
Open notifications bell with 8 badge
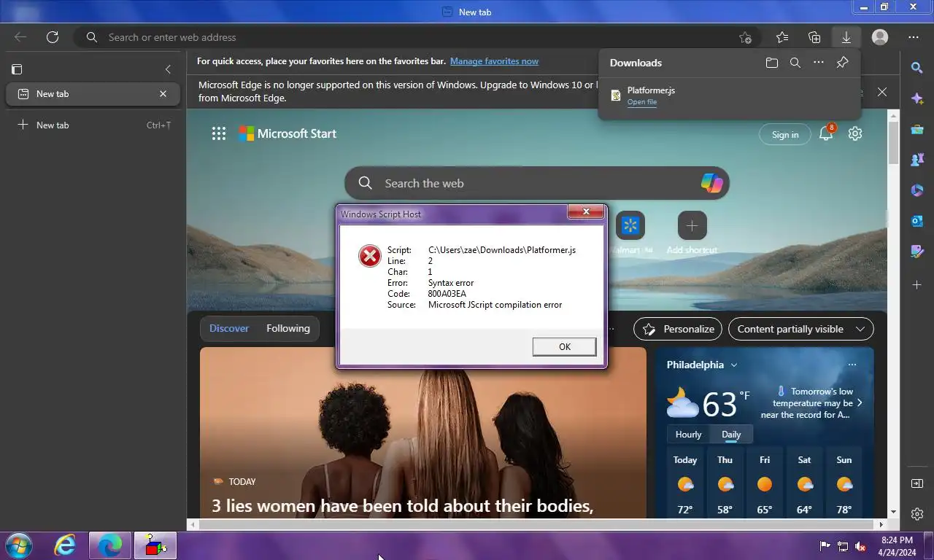click(826, 133)
